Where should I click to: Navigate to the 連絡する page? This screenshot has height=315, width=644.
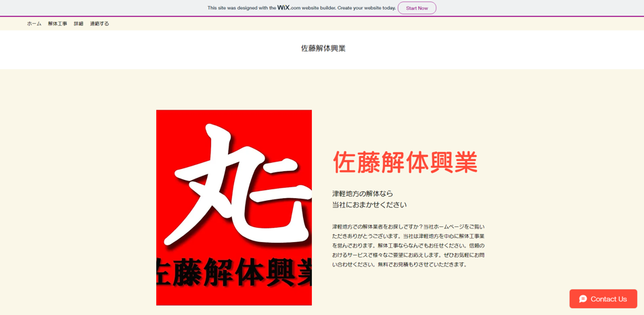click(99, 24)
